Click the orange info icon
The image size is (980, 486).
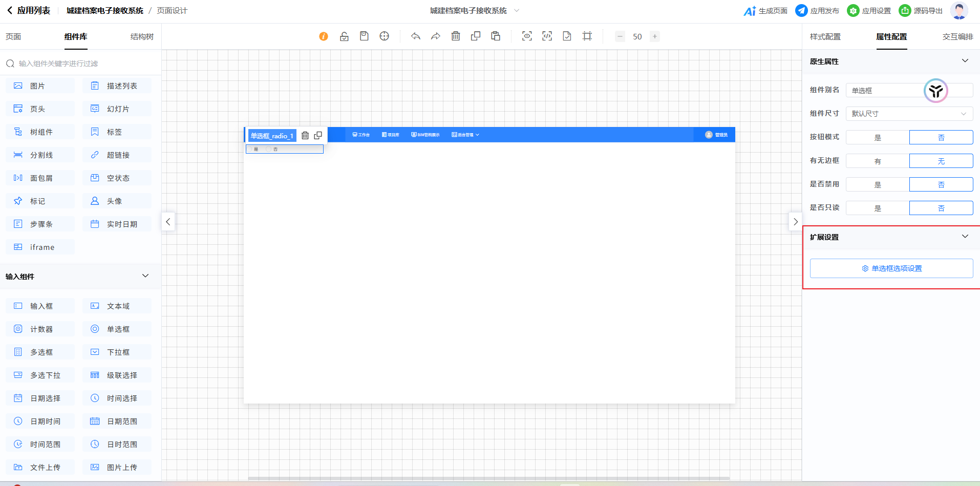pyautogui.click(x=324, y=36)
